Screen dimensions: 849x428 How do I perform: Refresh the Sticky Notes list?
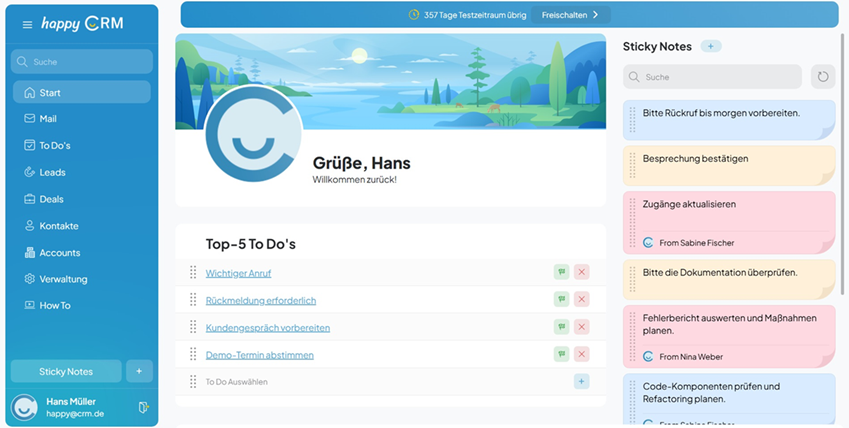(x=822, y=77)
